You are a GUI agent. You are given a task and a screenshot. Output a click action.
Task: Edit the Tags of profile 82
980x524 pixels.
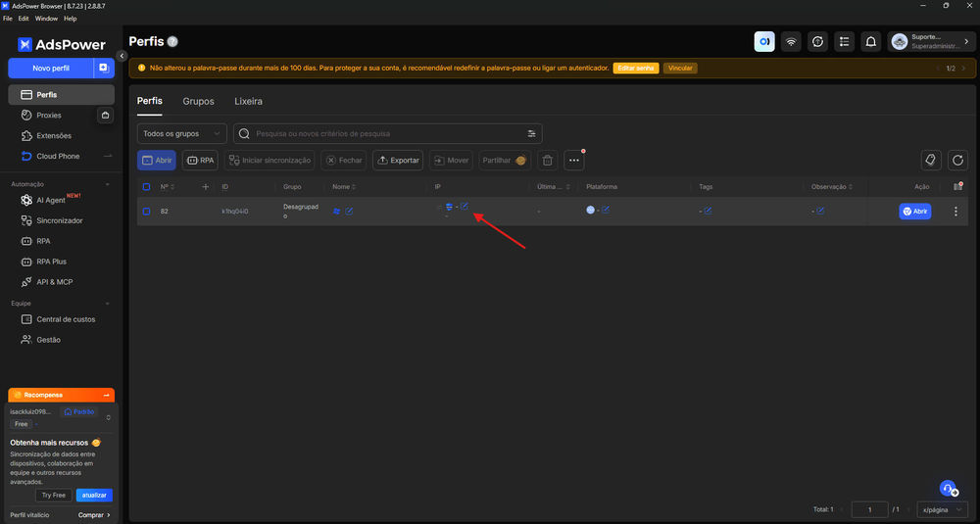tap(709, 212)
